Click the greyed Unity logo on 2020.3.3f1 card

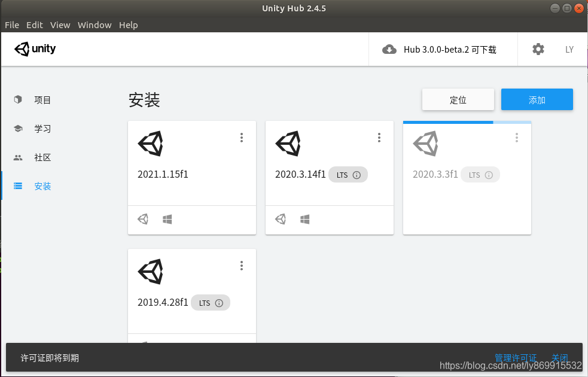point(426,143)
